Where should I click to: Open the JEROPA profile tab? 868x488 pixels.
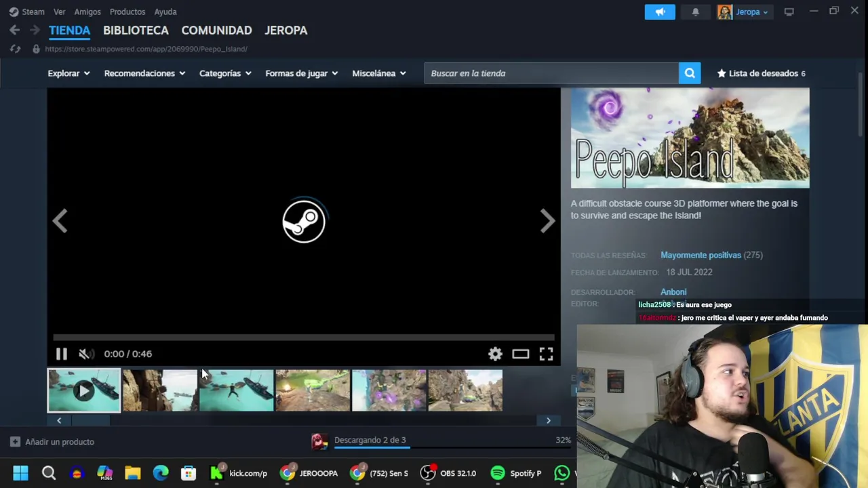point(285,30)
